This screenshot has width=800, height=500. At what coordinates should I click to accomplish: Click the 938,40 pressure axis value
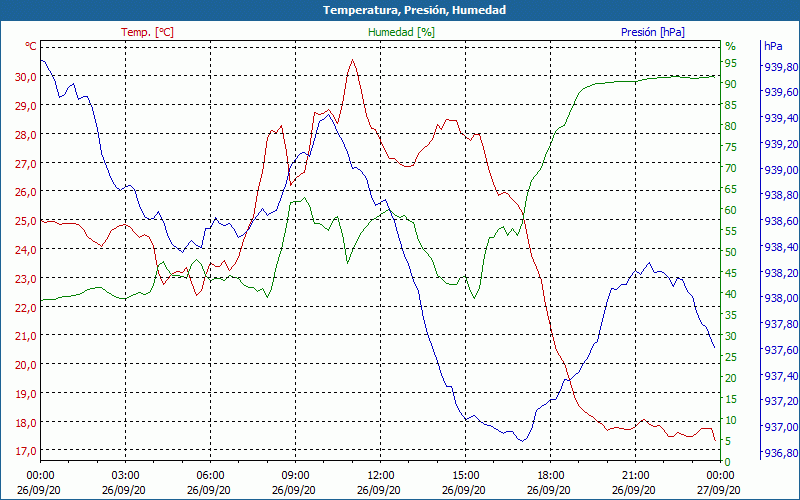(x=781, y=247)
